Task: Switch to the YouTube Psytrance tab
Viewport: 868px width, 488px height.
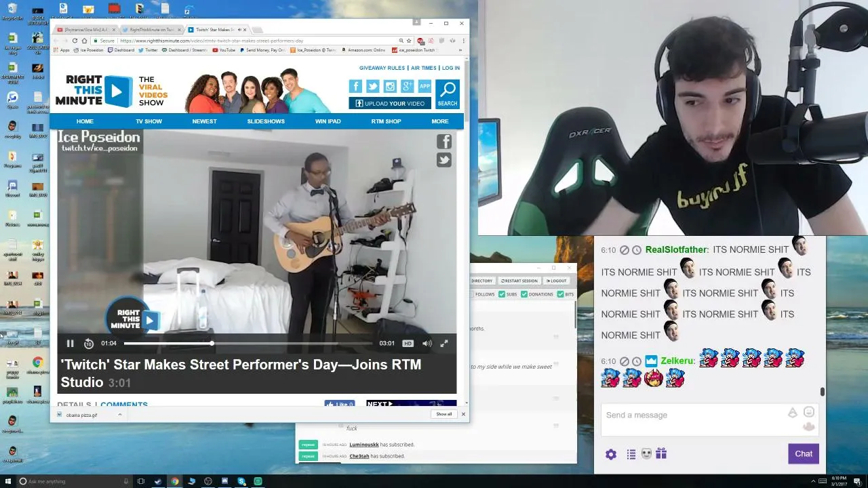Action: coord(85,30)
